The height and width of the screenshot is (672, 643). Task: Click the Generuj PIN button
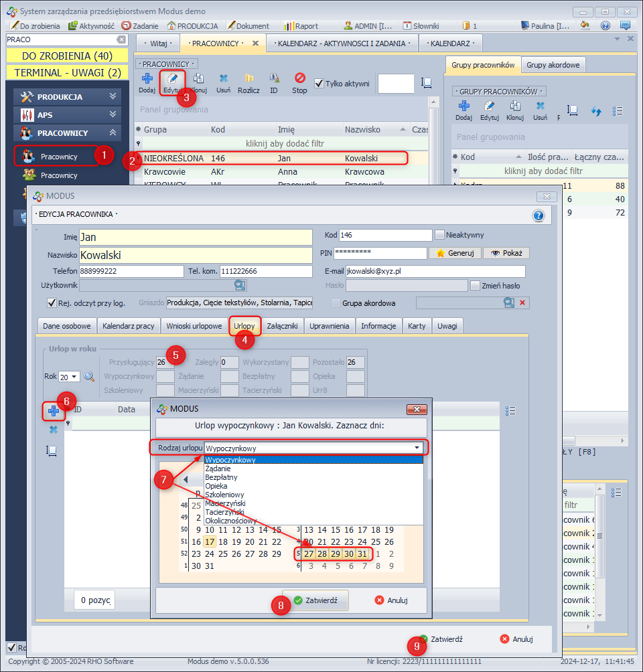pos(455,253)
